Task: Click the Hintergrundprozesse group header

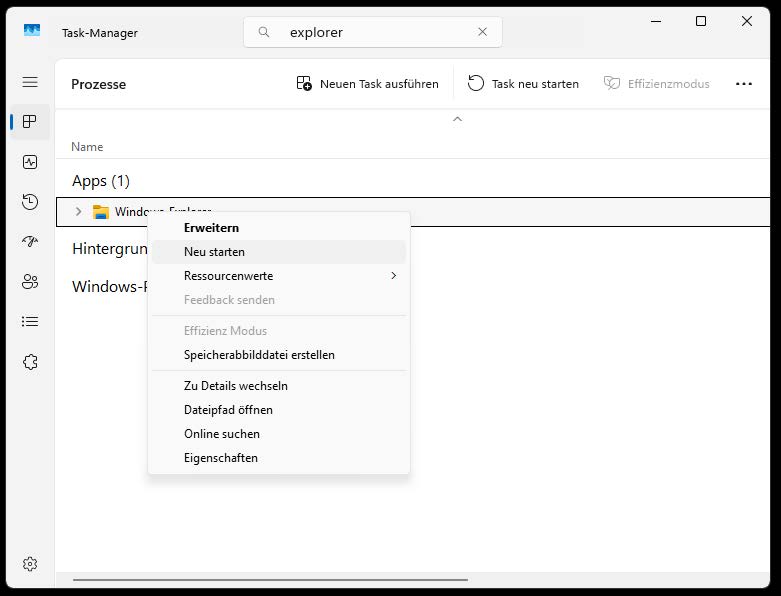Action: click(x=110, y=248)
